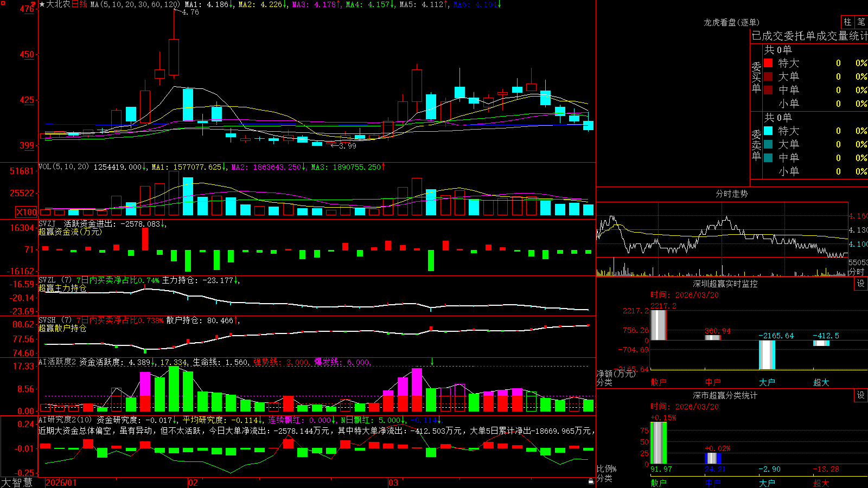
Task: Click the 4.76 high price annotation
Action: (190, 12)
